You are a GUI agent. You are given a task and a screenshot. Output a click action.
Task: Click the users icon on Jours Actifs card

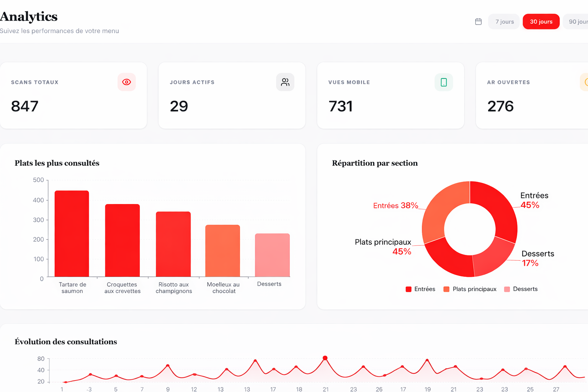[x=285, y=82]
